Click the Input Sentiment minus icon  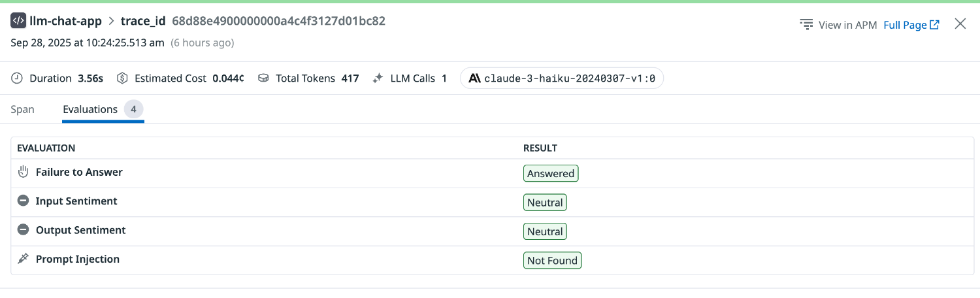pos(24,201)
